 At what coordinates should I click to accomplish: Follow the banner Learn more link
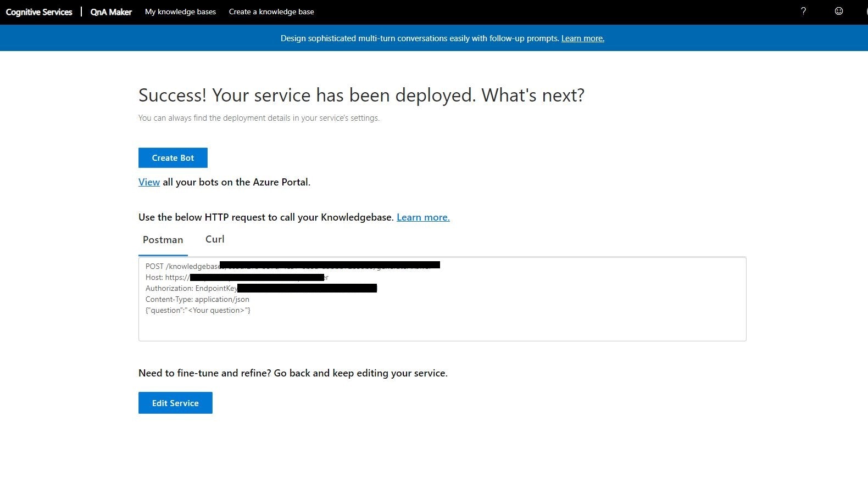(582, 38)
